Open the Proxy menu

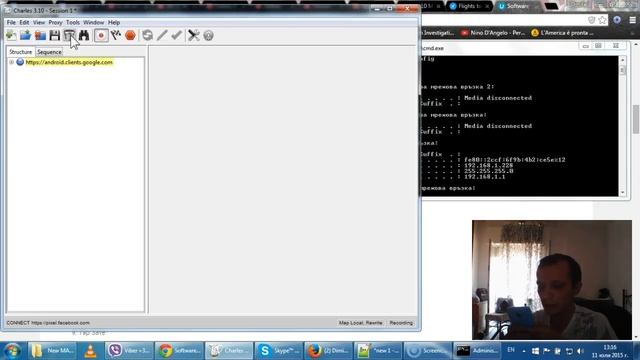(55, 22)
